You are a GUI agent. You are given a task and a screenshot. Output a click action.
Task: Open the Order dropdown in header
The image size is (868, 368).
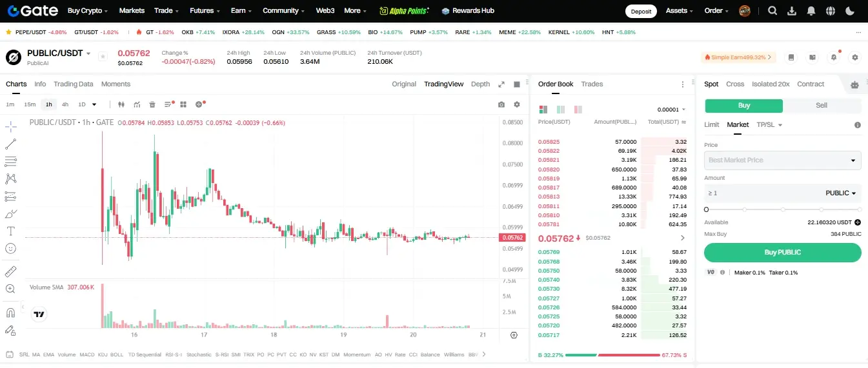716,11
